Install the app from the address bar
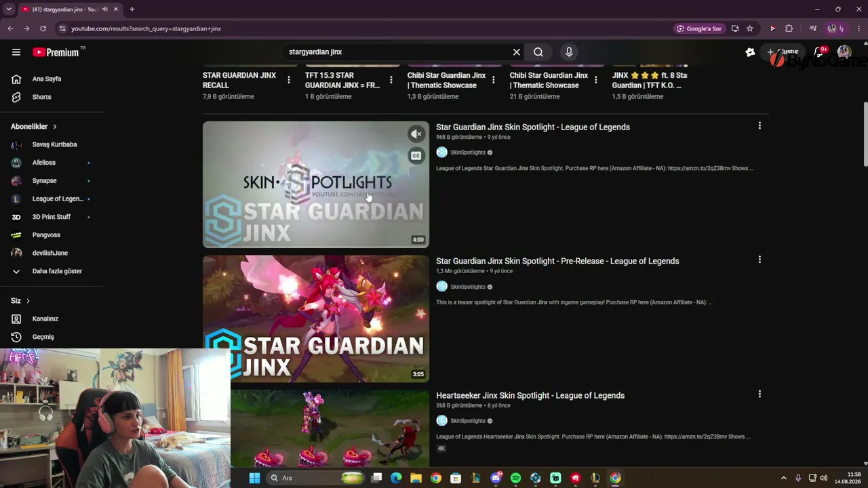The image size is (868, 488). pos(735,28)
